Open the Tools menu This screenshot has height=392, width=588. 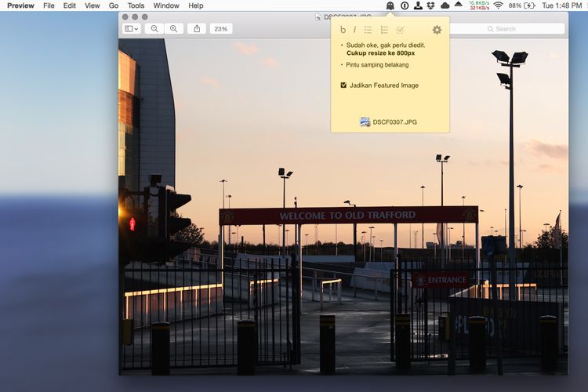pyautogui.click(x=136, y=5)
